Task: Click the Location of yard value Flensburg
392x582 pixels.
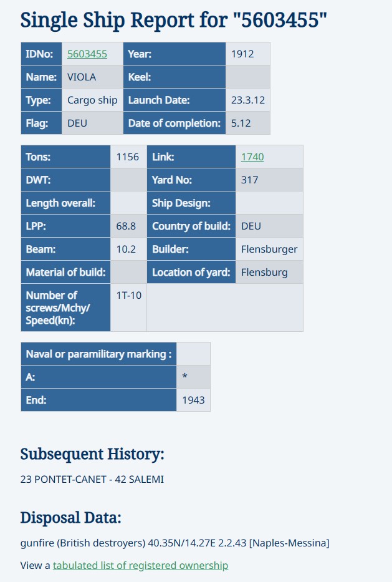Action: [x=264, y=273]
